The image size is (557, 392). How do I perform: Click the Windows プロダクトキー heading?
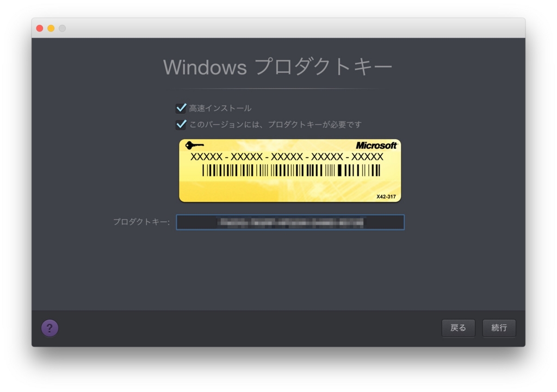(278, 66)
